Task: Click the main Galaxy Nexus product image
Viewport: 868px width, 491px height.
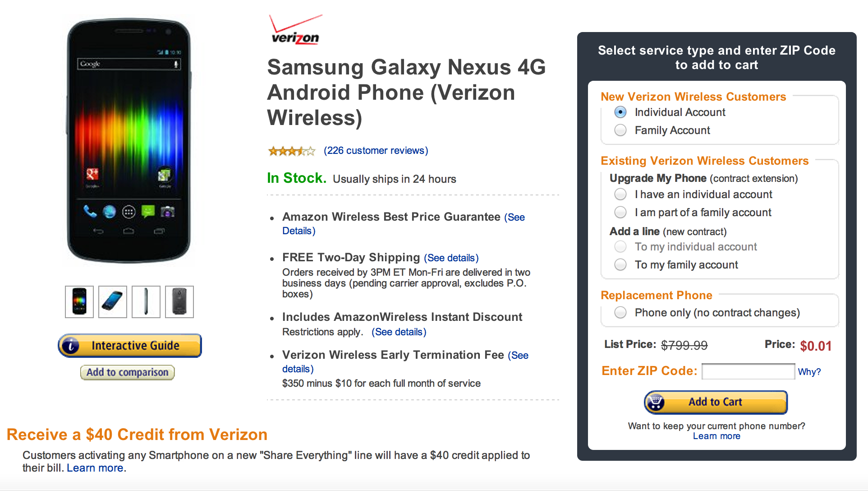Action: click(x=129, y=140)
